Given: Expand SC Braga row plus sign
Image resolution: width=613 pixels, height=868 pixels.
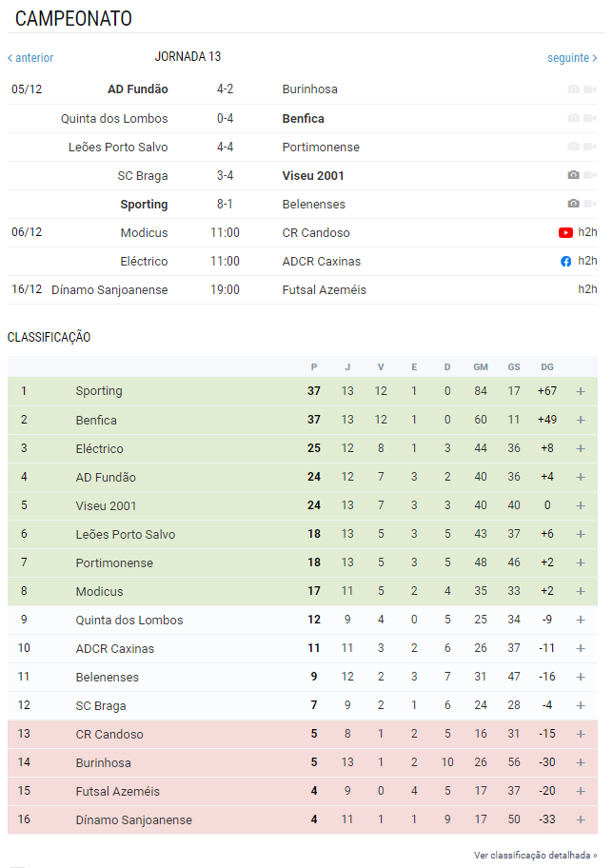Looking at the screenshot, I should 581,705.
